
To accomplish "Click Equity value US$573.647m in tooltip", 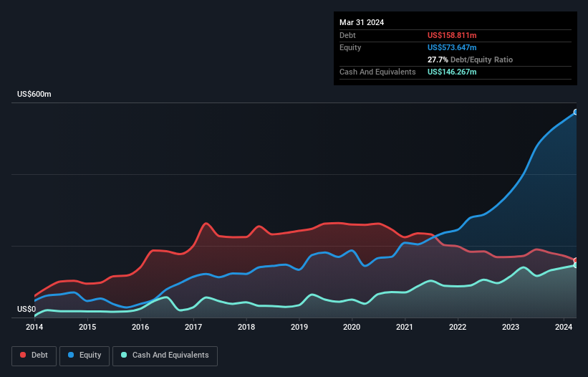I will [x=452, y=47].
